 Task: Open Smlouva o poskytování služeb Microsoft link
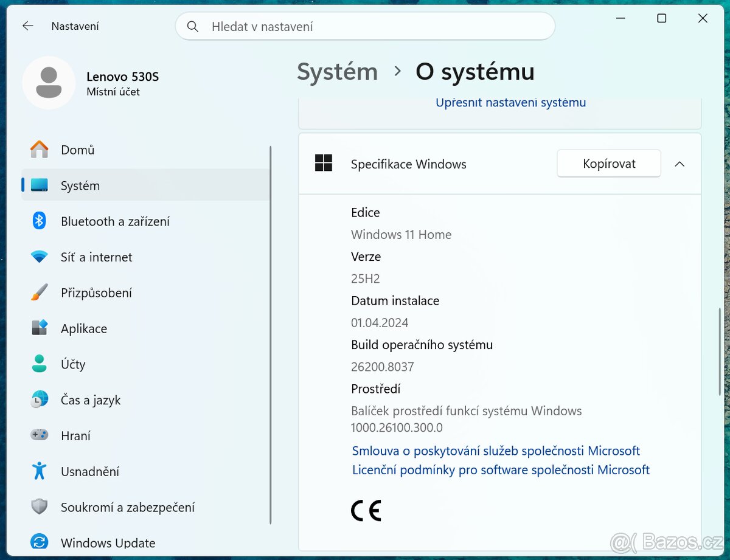point(496,451)
